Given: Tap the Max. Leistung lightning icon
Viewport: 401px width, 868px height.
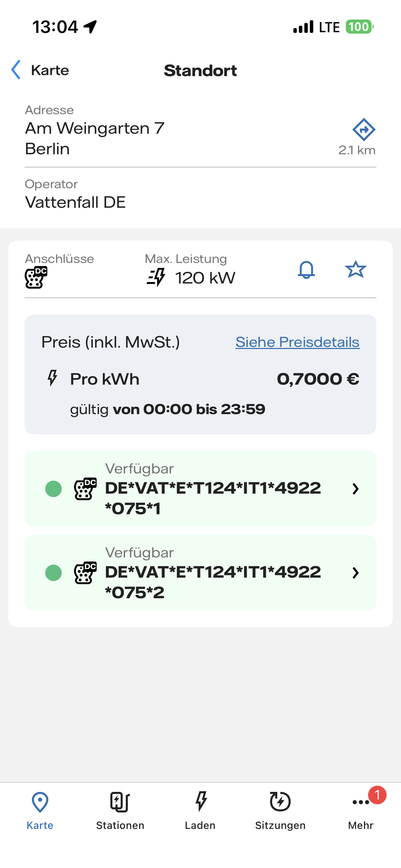Looking at the screenshot, I should [156, 277].
